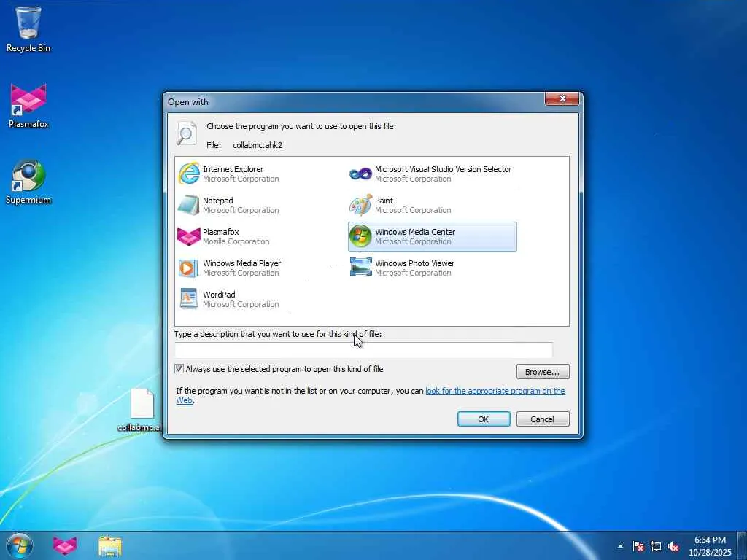Click the collabmc.ahk2 file name text

(x=258, y=145)
